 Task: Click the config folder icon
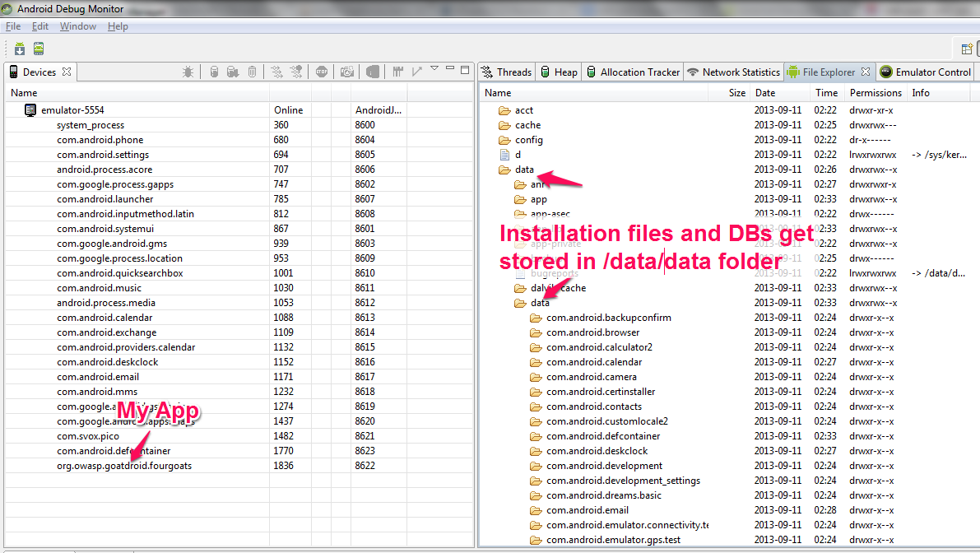click(504, 140)
